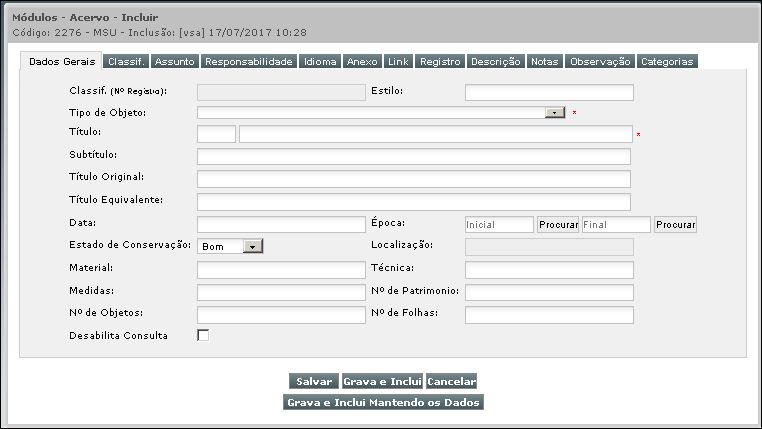Select the Responsabilidade tab

coord(249,62)
